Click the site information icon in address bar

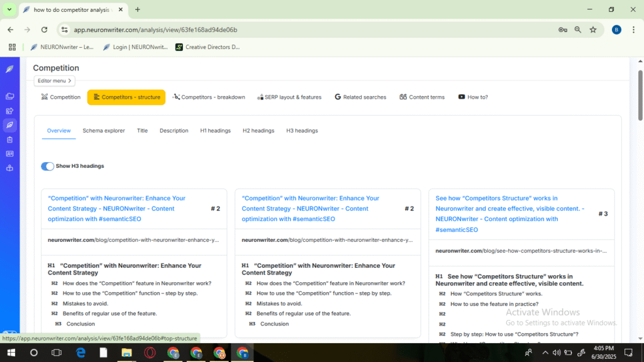(x=65, y=30)
